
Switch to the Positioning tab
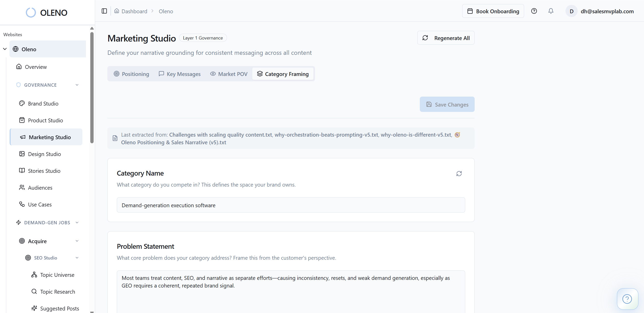[x=131, y=74]
